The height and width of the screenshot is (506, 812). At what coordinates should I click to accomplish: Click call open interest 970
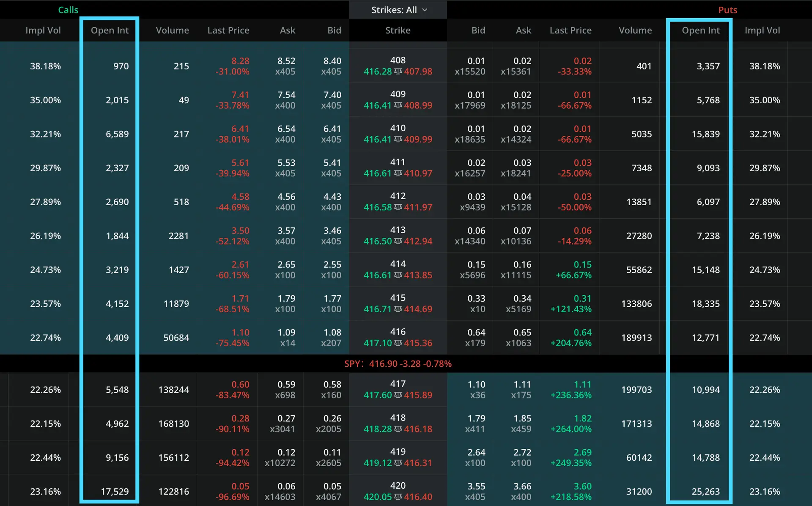coord(121,66)
